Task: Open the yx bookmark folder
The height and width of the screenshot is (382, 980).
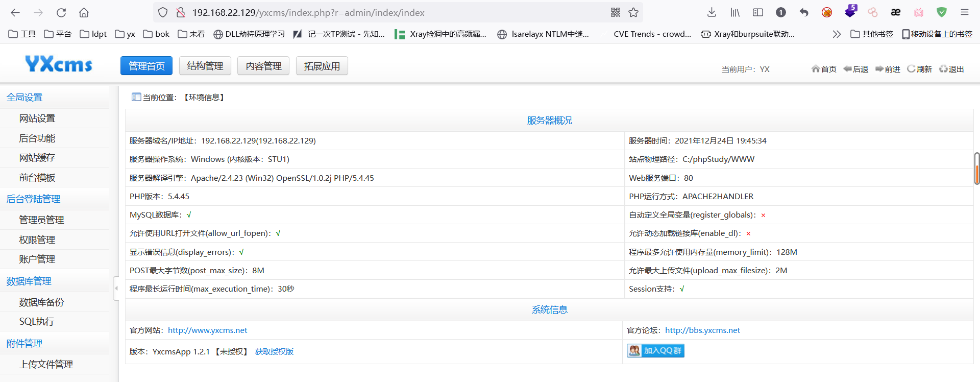Action: click(x=125, y=34)
